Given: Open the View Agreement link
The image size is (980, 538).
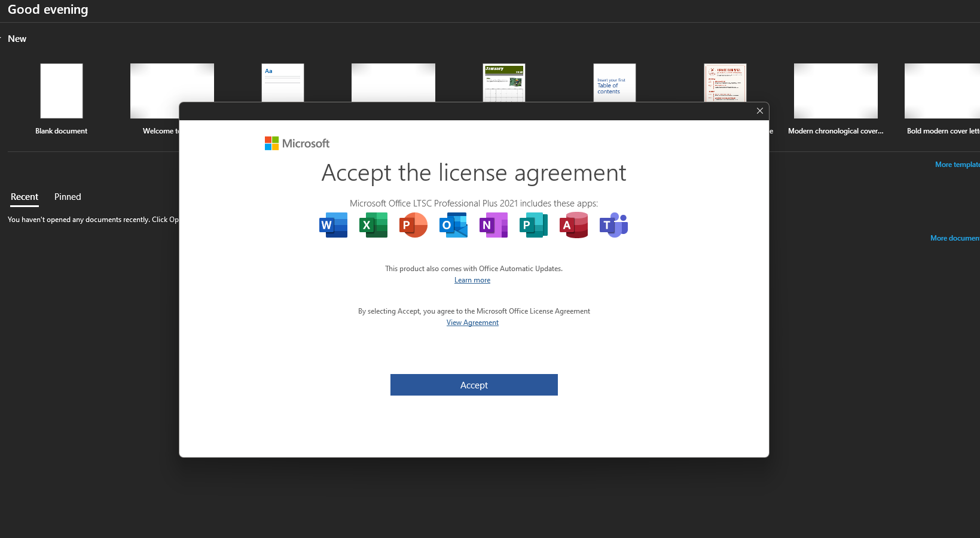Looking at the screenshot, I should (x=472, y=323).
